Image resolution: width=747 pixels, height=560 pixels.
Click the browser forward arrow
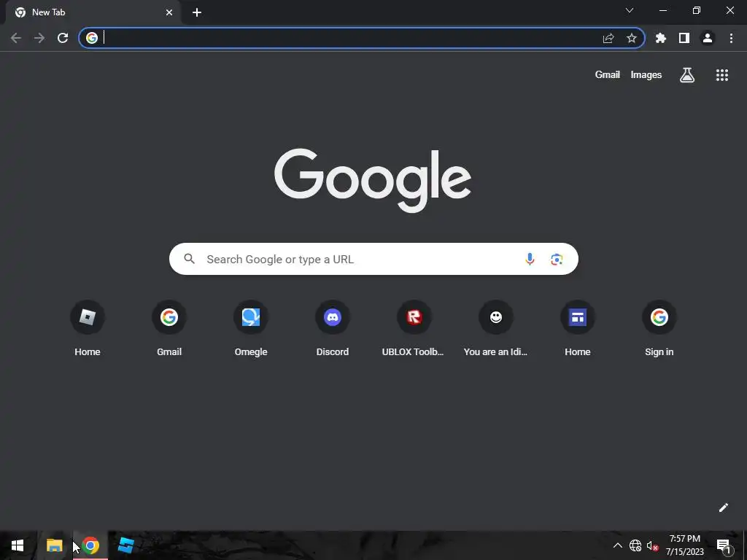pos(39,38)
